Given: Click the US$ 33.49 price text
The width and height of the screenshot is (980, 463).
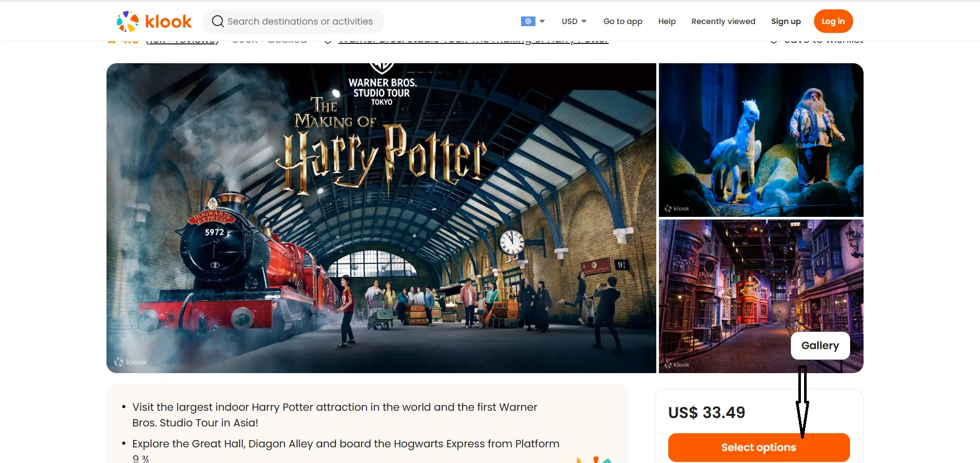Looking at the screenshot, I should pyautogui.click(x=706, y=412).
